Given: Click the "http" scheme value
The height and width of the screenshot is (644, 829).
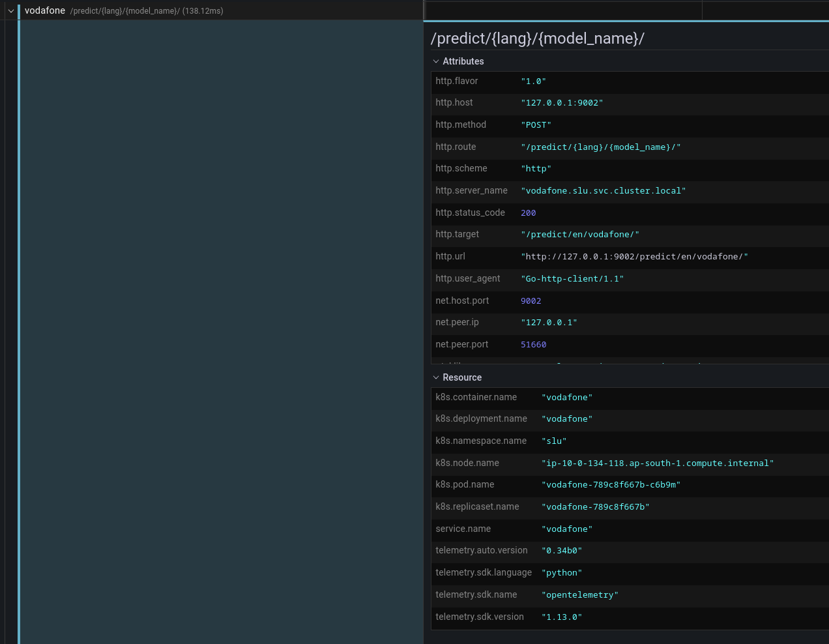Looking at the screenshot, I should tap(536, 169).
